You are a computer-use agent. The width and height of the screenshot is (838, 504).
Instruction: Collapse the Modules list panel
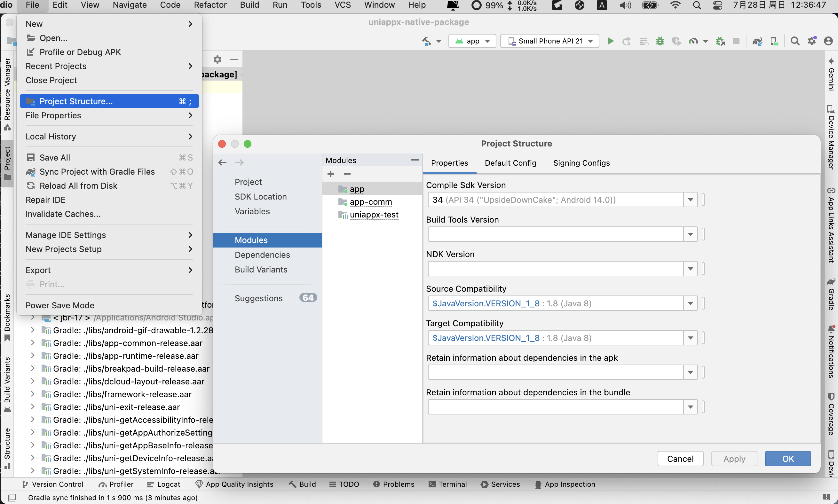click(x=415, y=160)
